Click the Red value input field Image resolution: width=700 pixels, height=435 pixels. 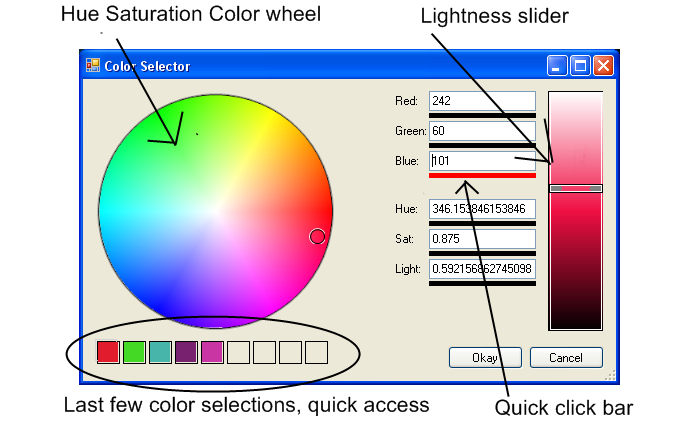(x=482, y=101)
